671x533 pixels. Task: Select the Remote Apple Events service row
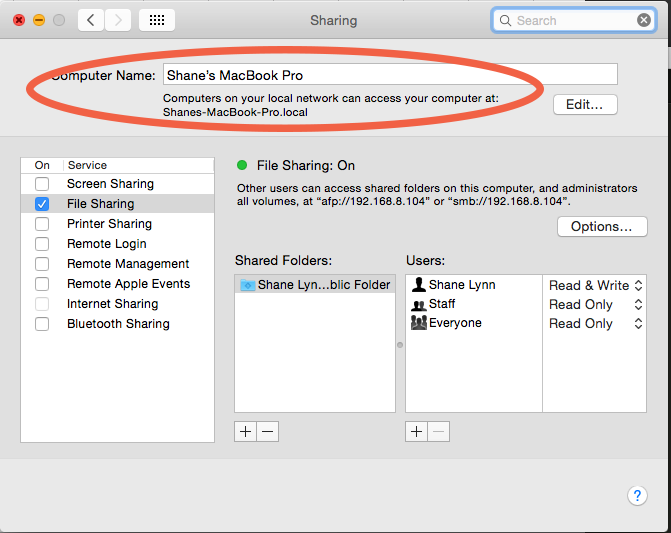coord(117,284)
